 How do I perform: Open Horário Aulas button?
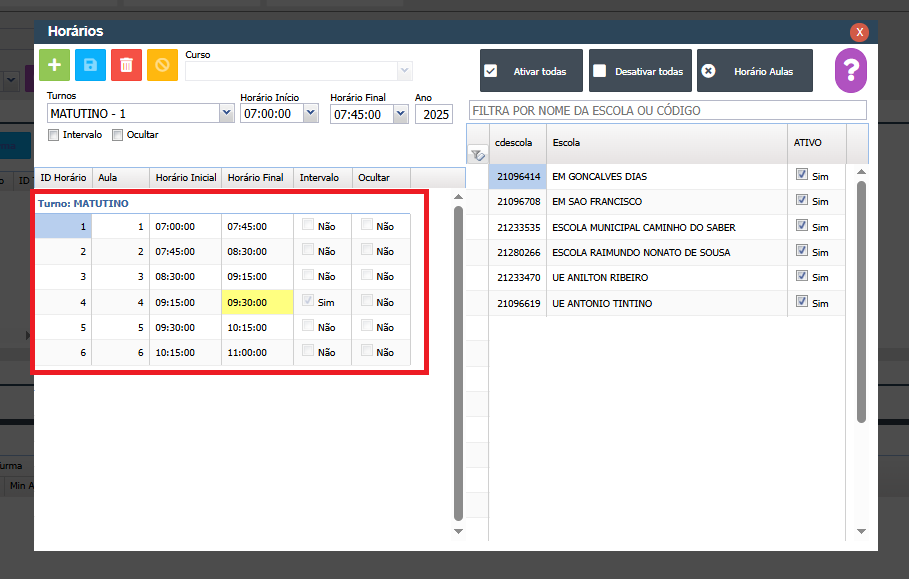click(x=754, y=71)
